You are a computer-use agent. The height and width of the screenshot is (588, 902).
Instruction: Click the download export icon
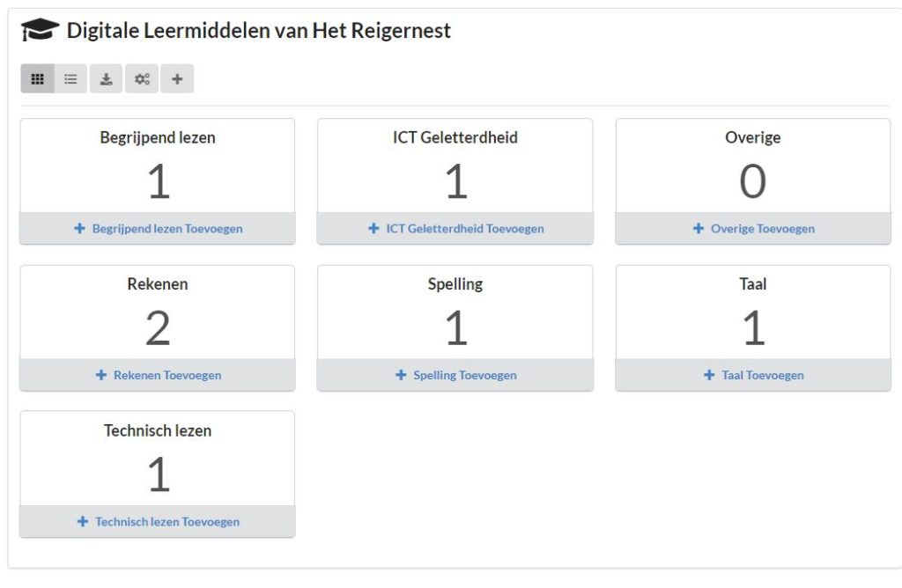pos(107,78)
